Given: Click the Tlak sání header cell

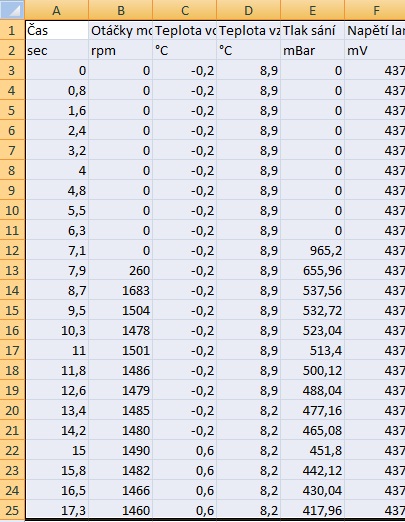Looking at the screenshot, I should pos(313,30).
